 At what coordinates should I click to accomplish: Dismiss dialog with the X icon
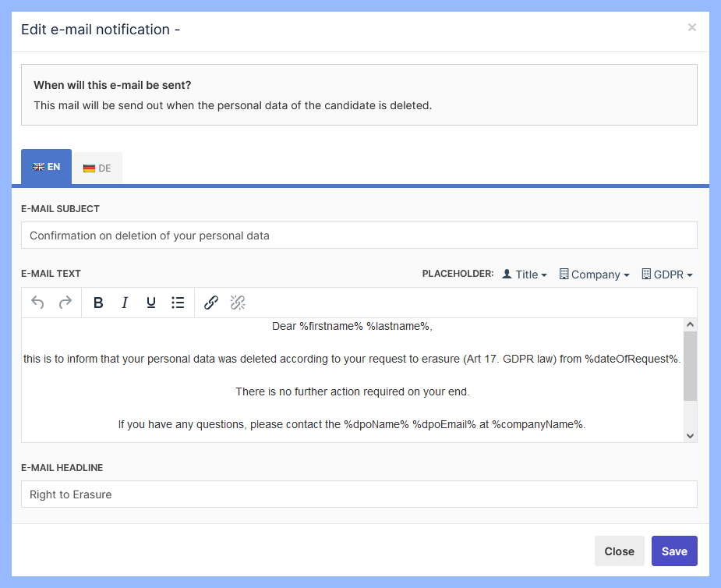691,27
